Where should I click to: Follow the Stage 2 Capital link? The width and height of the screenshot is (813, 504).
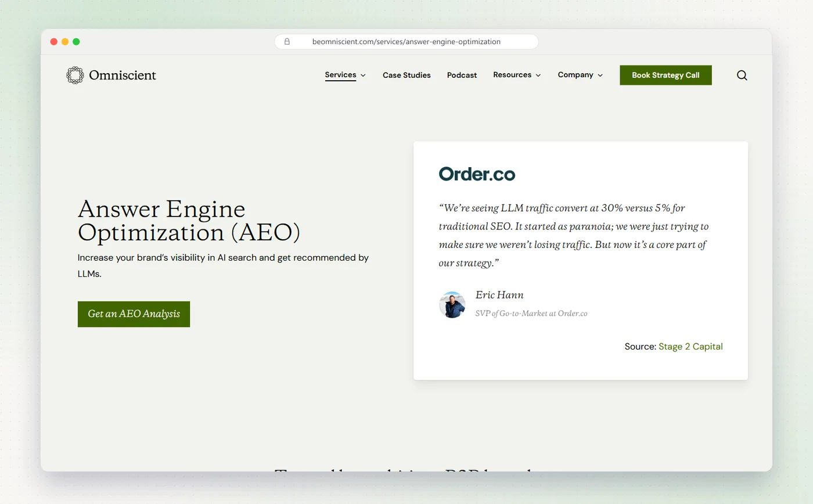pyautogui.click(x=690, y=347)
